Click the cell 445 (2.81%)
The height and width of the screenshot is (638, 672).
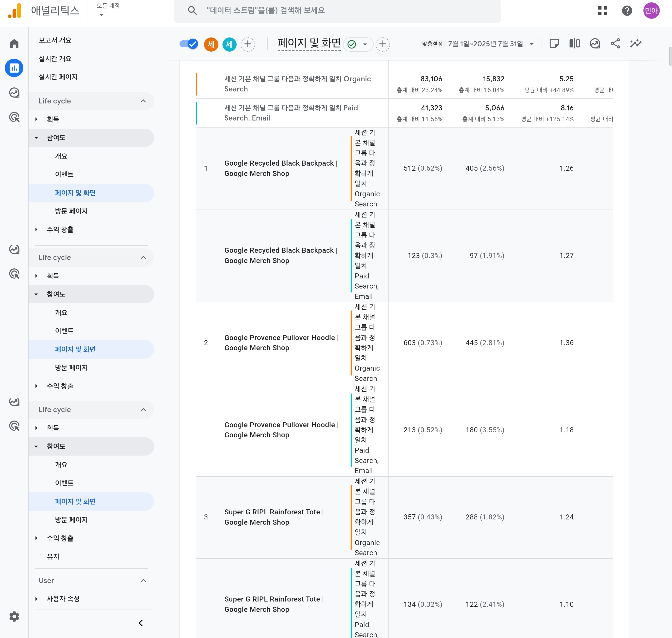pyautogui.click(x=485, y=343)
